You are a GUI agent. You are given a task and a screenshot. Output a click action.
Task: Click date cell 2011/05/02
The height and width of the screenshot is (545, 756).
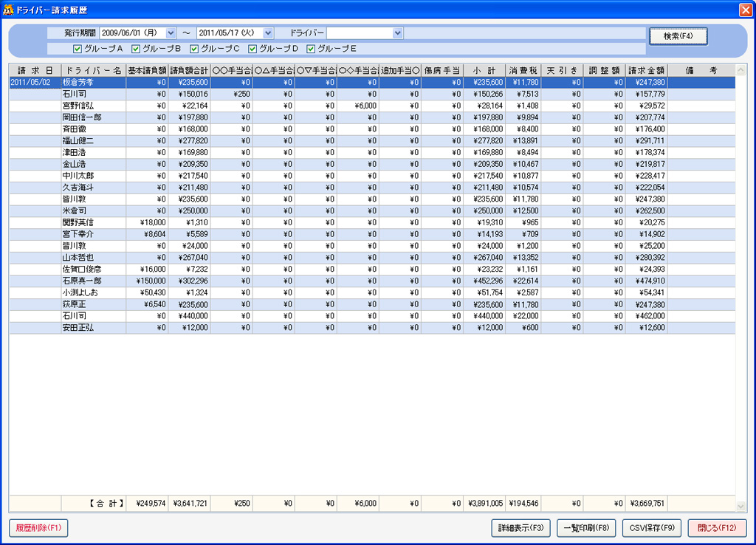(35, 83)
